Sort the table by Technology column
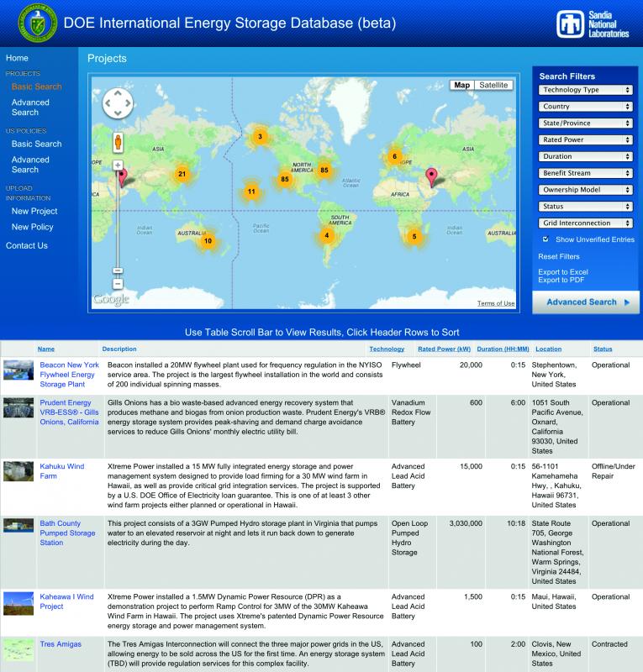The height and width of the screenshot is (672, 643). pos(387,349)
